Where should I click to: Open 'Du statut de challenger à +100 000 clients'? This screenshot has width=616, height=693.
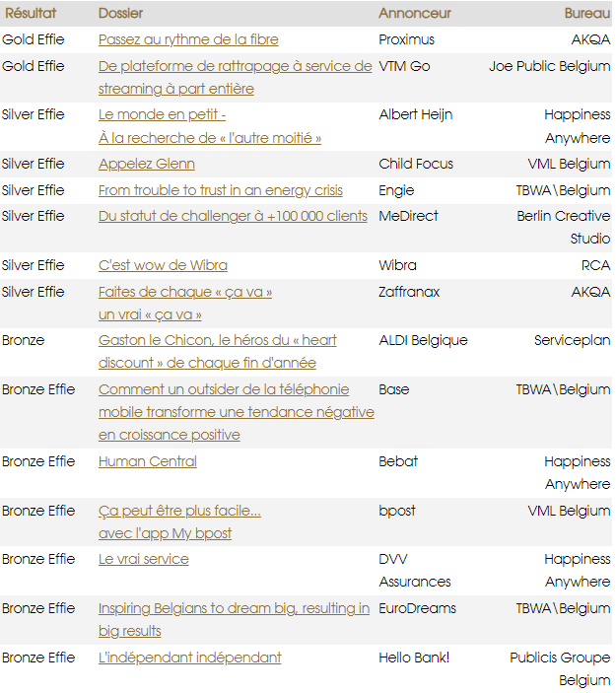(x=233, y=216)
